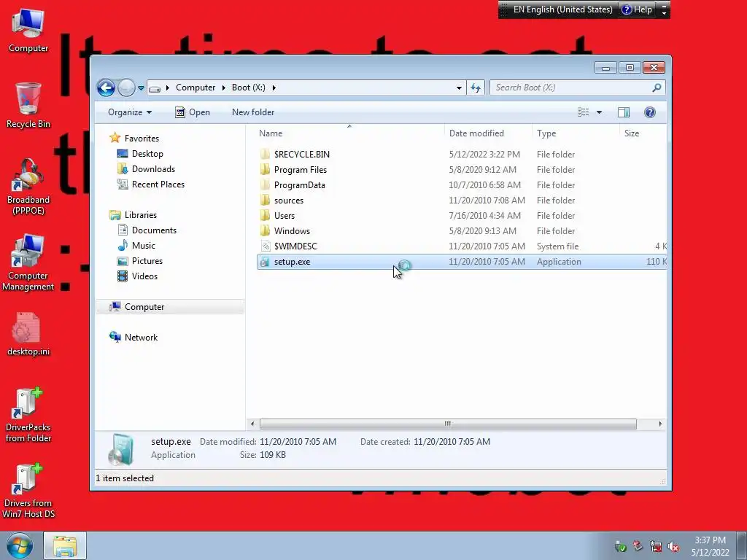The height and width of the screenshot is (560, 747).
Task: Click the horizontal scrollbar thumb
Action: point(448,424)
